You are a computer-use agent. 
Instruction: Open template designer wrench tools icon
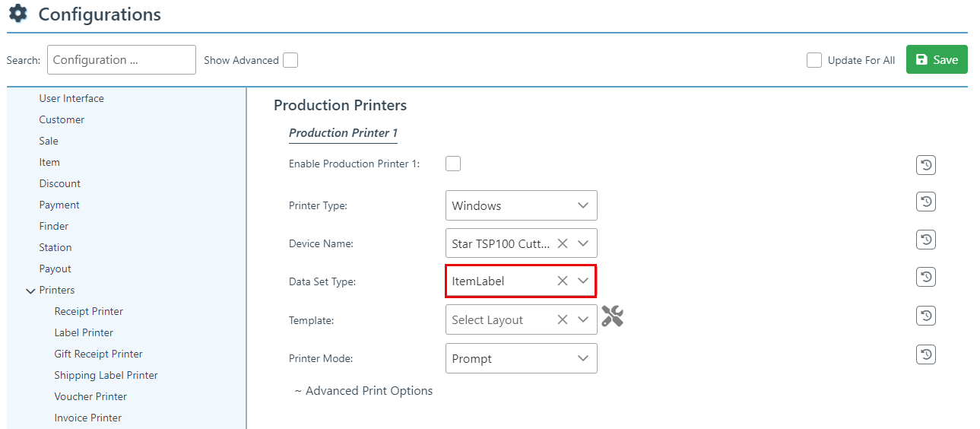point(612,316)
